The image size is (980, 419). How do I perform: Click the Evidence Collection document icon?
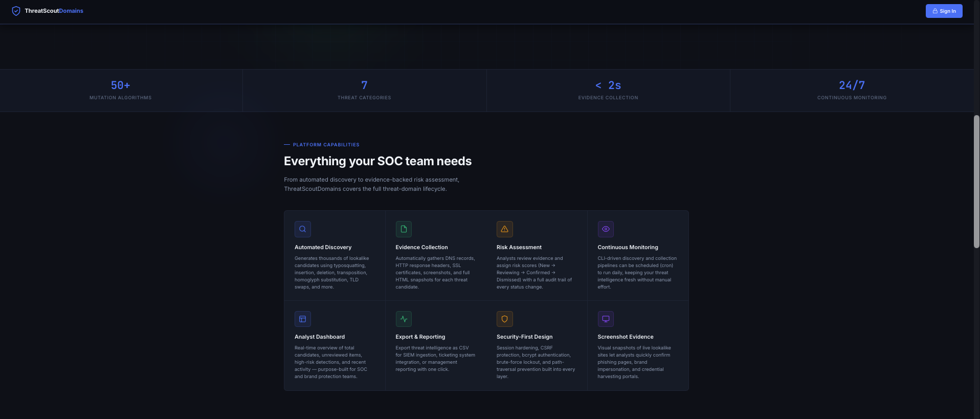click(404, 229)
